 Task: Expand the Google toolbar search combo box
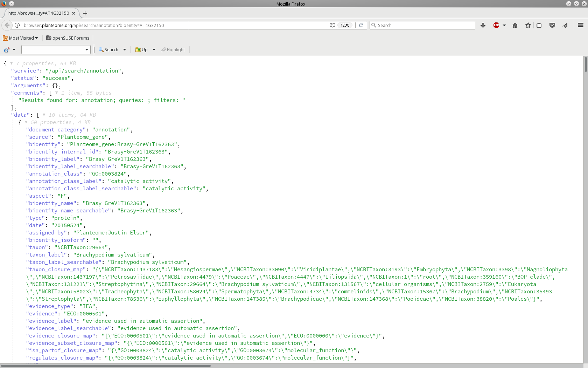(87, 50)
